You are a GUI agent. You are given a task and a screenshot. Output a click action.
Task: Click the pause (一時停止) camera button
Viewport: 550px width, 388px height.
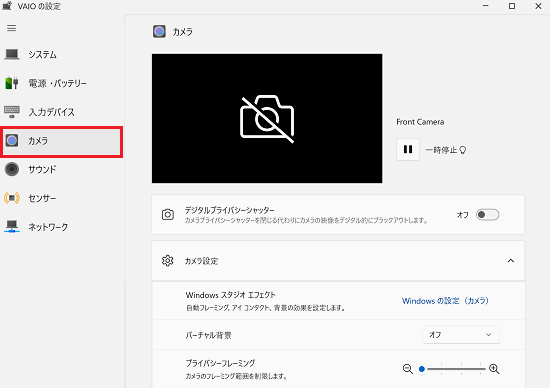click(x=408, y=150)
